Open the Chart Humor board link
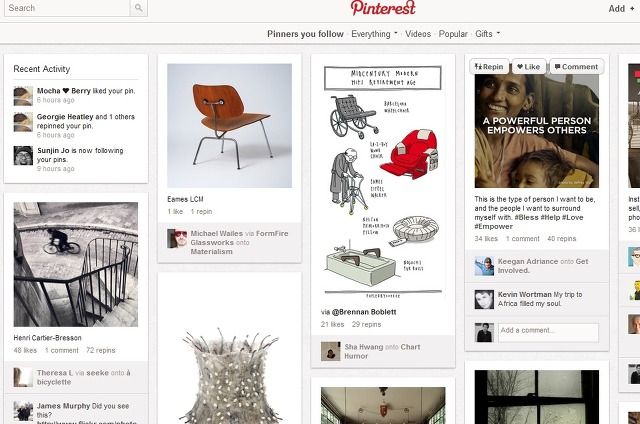Image resolution: width=640 pixels, height=424 pixels. click(382, 351)
